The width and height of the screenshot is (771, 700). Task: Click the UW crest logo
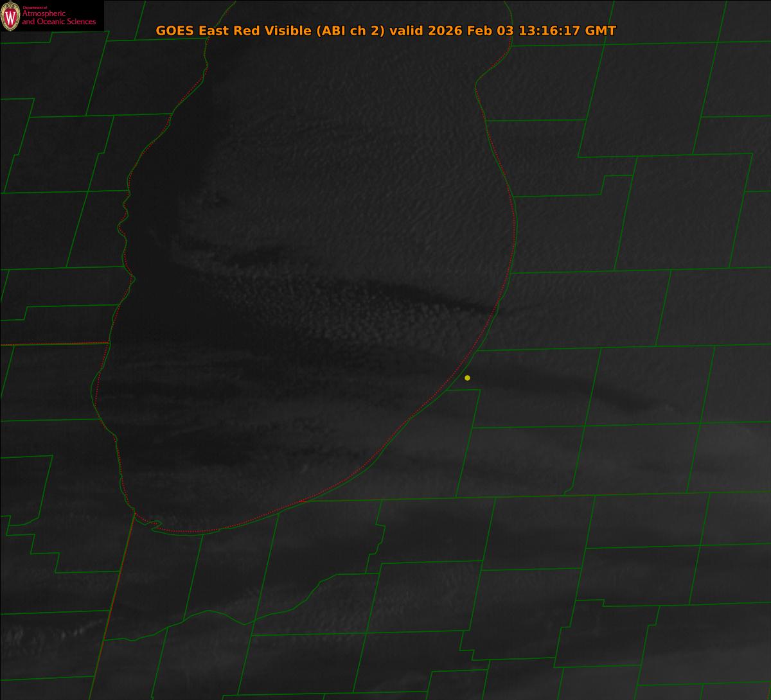pyautogui.click(x=10, y=16)
